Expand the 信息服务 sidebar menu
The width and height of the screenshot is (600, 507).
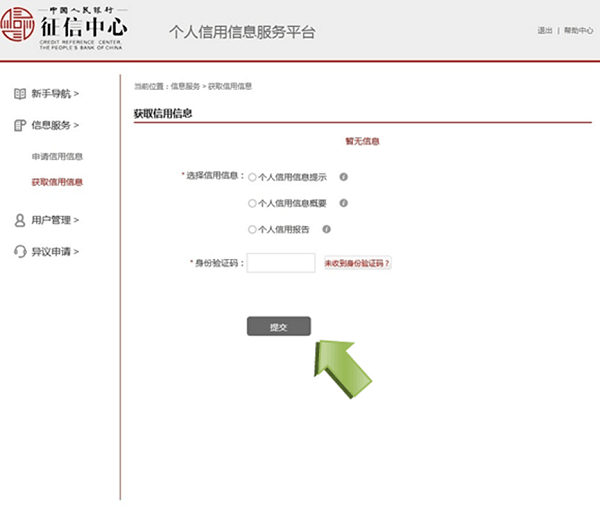click(55, 125)
